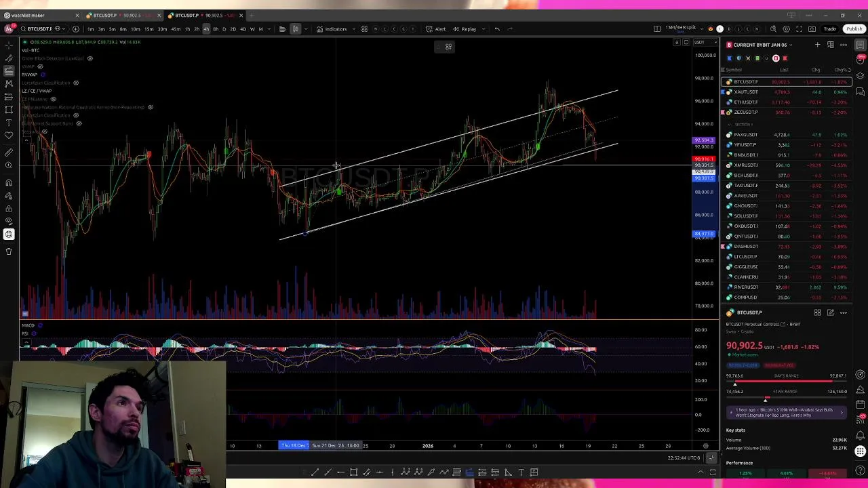Click the trash remove objects icon
This screenshot has height=488, width=868.
click(9, 251)
